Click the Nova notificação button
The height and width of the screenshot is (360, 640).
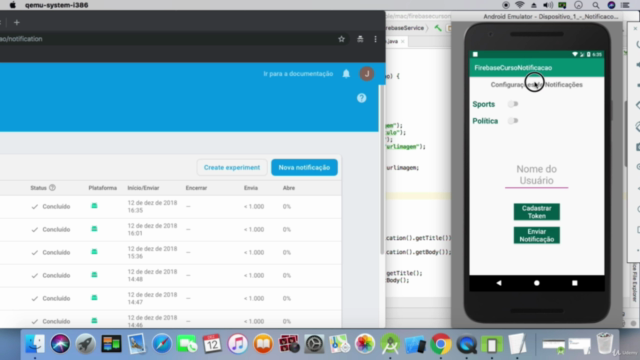(x=304, y=167)
